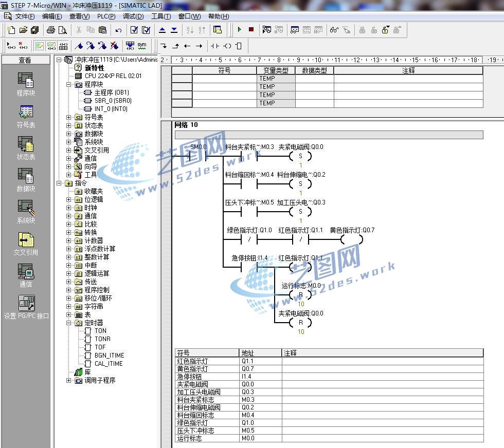Open 程序块 in the navigation bar
504x448 pixels.
click(x=26, y=84)
